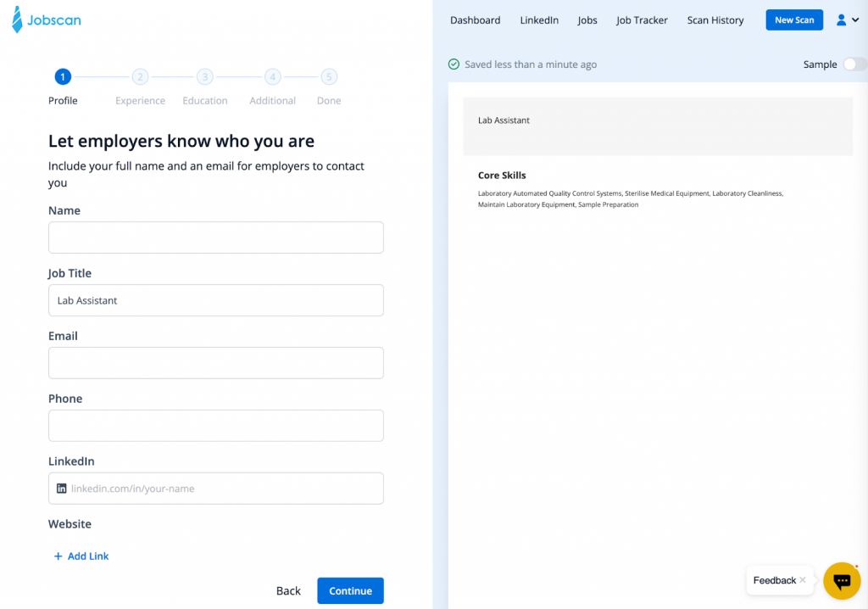Click the Jobscan logo
Screen dimensions: 868x609
click(47, 20)
